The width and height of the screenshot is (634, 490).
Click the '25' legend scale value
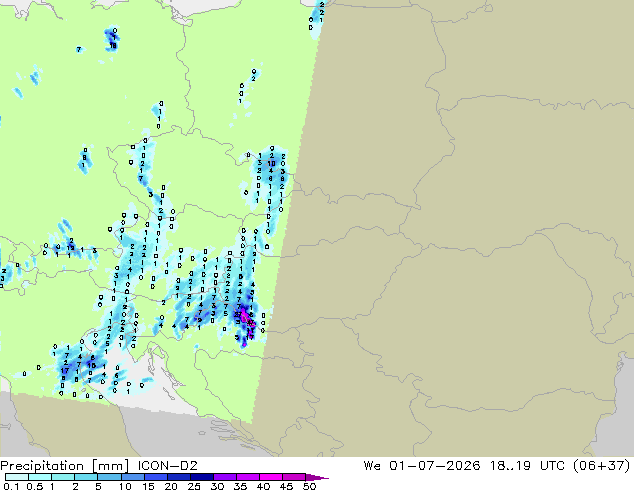(194, 486)
